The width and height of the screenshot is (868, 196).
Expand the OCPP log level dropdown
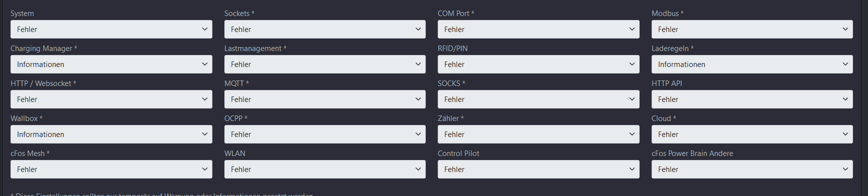(325, 134)
